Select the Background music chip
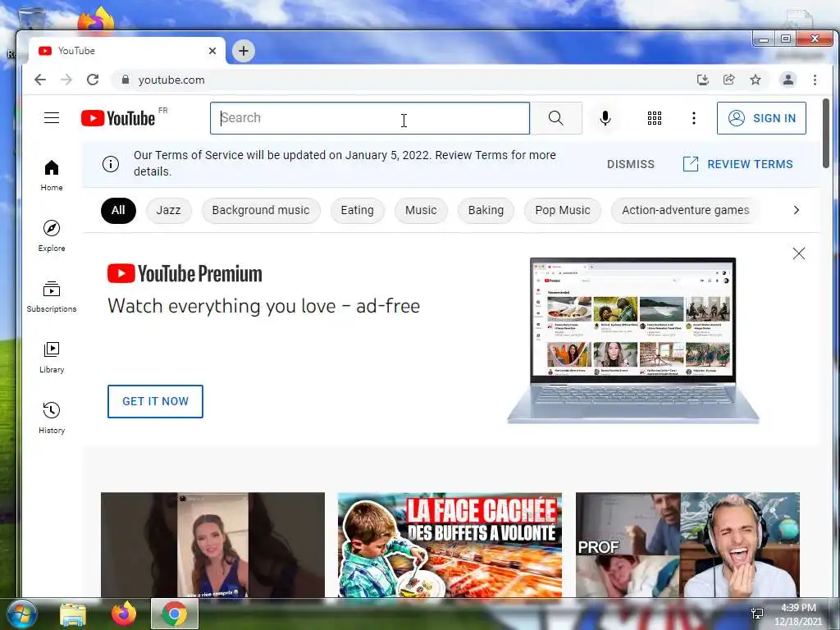Screen dimensions: 840x630 (x=261, y=210)
